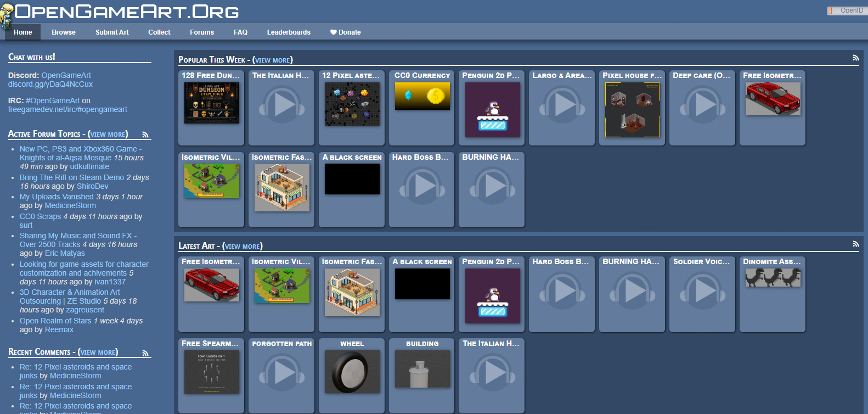
Task: Play the Soldier Voic... audio preview
Action: point(703,291)
